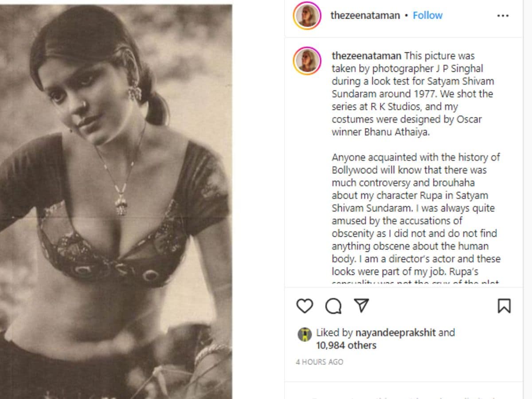Viewport: 532px width, 399px height.
Task: Open thezeenataman's profile from the header username
Action: (364, 15)
